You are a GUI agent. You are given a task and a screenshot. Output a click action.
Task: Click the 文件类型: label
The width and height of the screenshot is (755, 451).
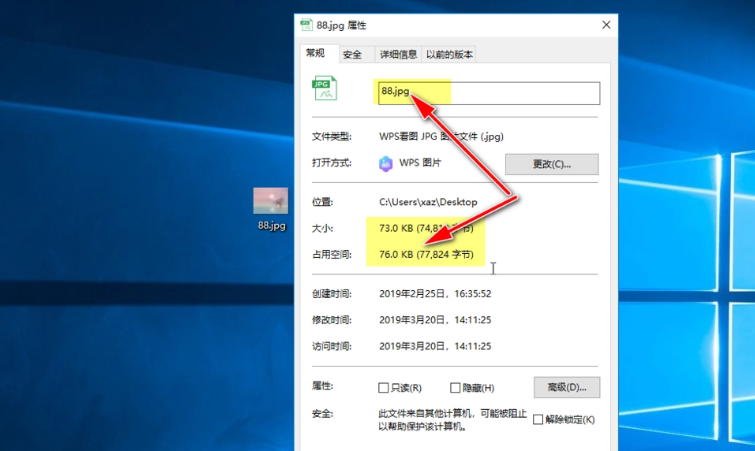(x=332, y=137)
